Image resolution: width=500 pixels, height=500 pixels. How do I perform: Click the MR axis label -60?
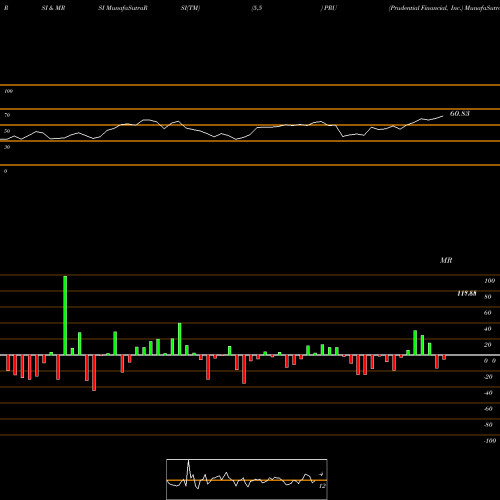pos(488,409)
